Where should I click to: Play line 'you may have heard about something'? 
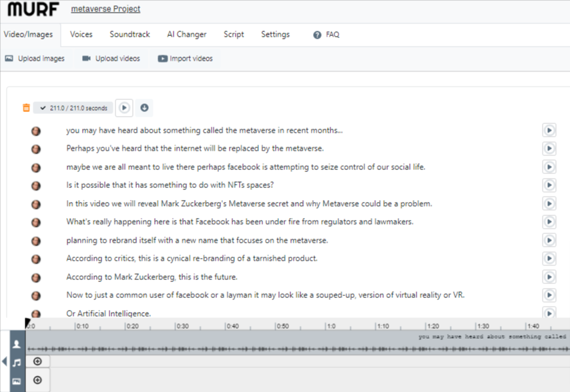point(549,130)
